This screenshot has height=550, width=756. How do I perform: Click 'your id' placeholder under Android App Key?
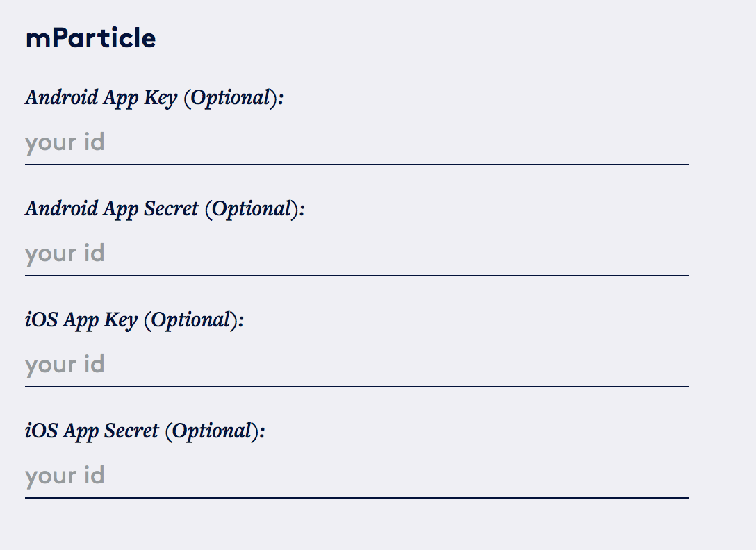click(x=65, y=143)
